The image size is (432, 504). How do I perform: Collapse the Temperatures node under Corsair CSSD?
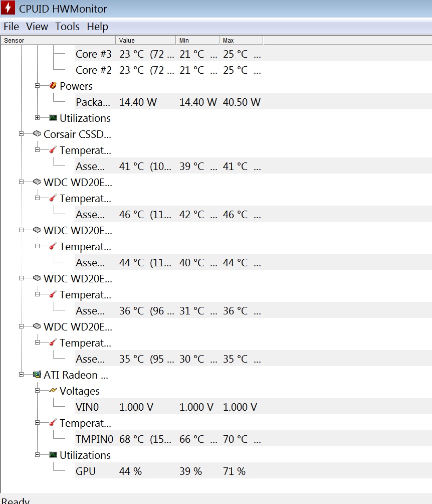click(x=37, y=150)
